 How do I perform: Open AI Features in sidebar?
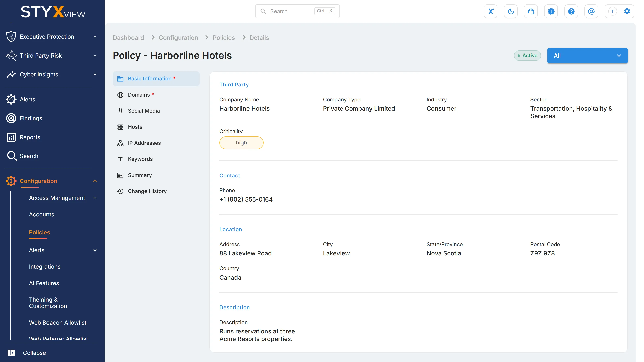click(x=44, y=283)
